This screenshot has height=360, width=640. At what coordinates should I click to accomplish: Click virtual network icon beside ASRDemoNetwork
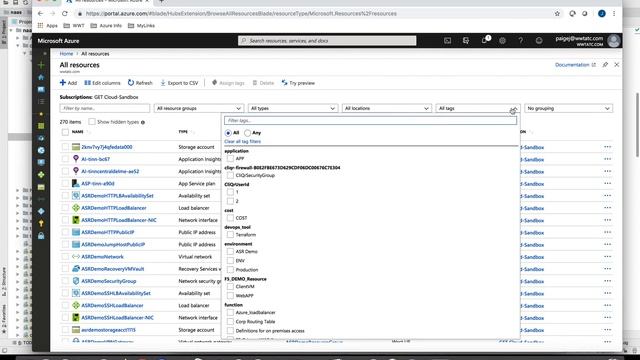(76, 256)
